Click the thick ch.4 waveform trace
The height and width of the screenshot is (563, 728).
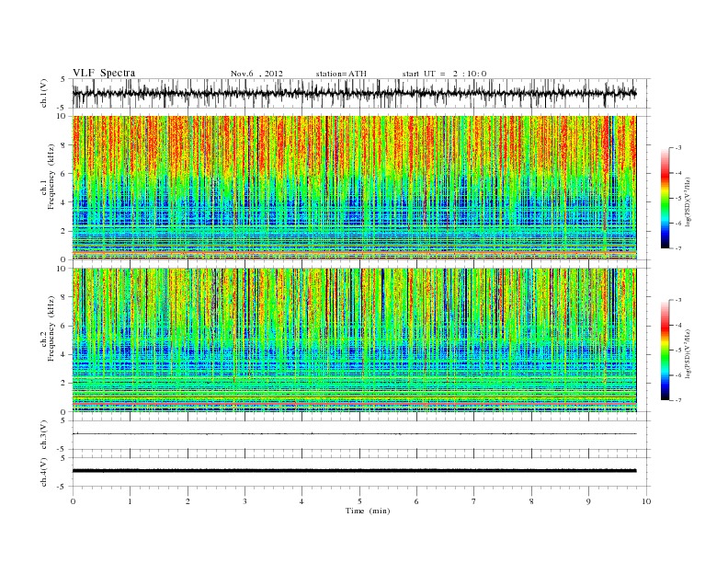coord(354,471)
